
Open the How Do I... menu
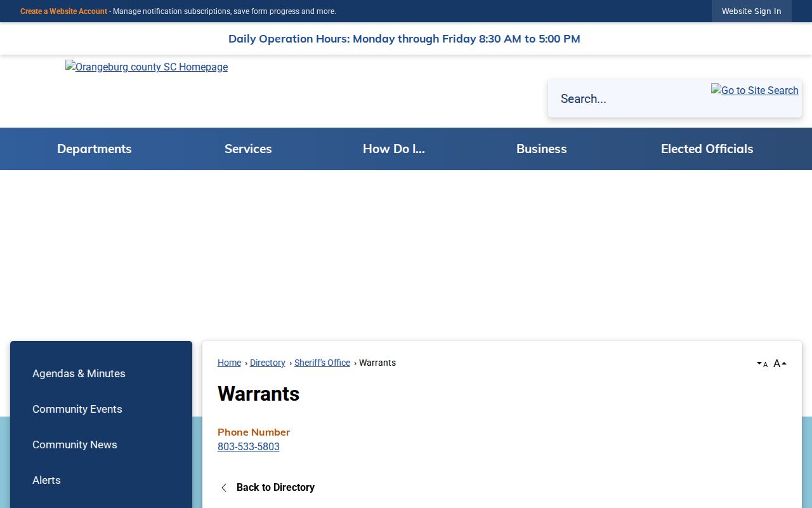394,149
